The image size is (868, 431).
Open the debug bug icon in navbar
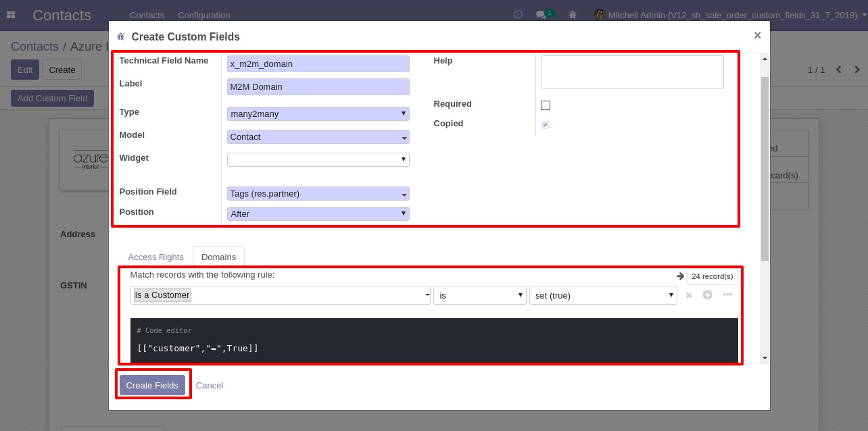click(x=573, y=15)
